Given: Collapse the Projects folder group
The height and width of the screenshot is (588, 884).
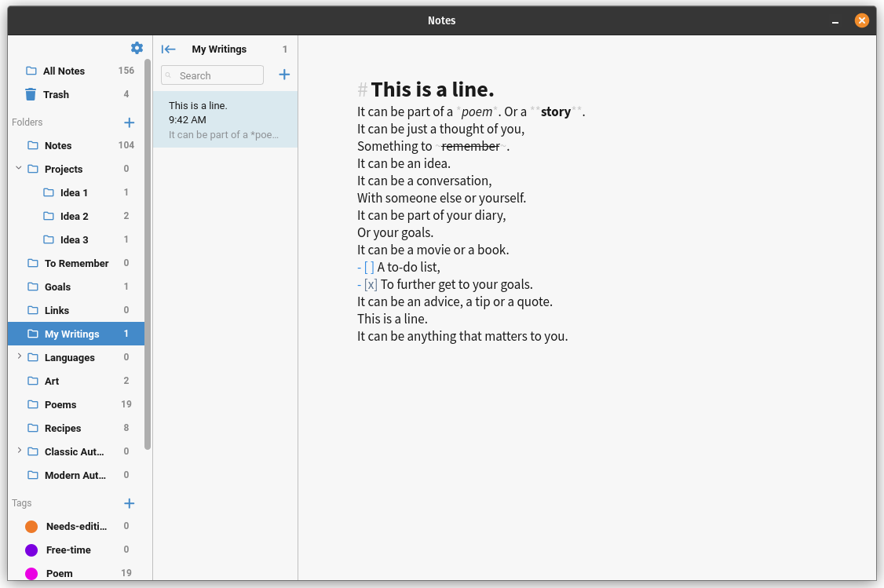Looking at the screenshot, I should 18,169.
